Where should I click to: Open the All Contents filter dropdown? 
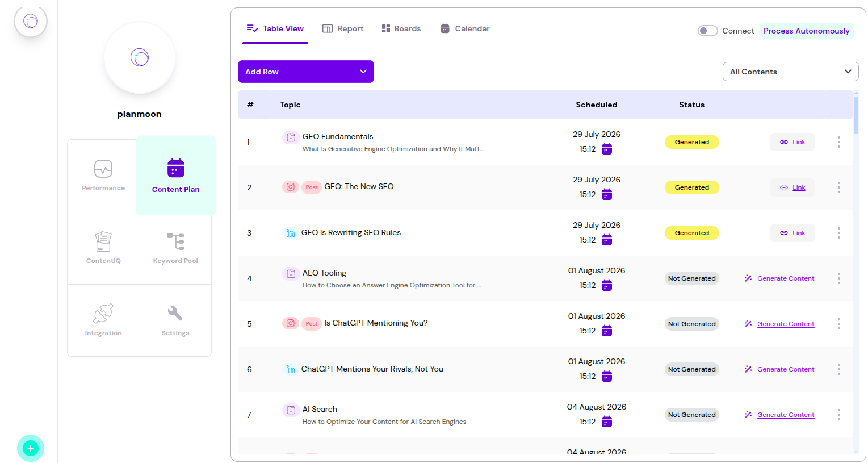coord(790,72)
